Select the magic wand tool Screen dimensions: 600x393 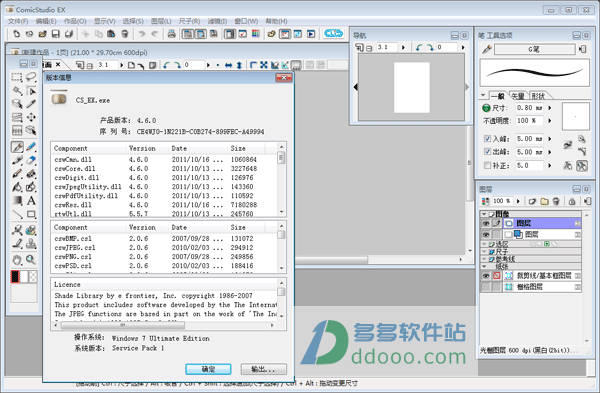coord(17,91)
